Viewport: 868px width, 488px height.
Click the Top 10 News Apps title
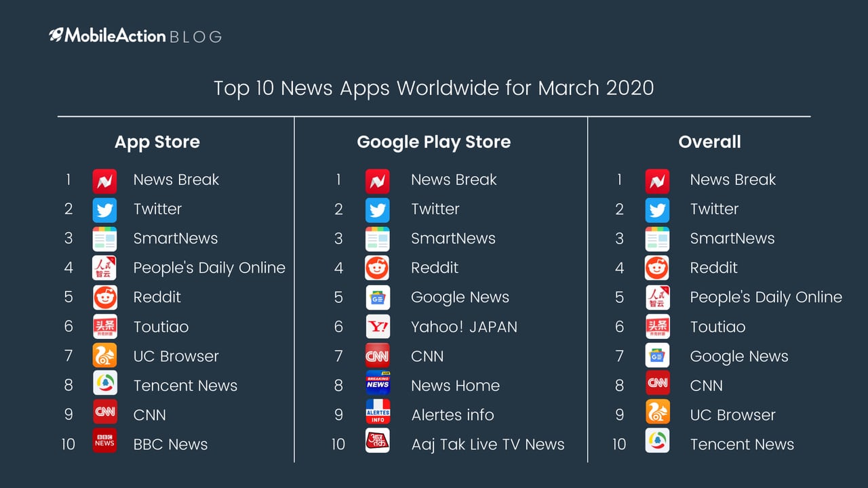coord(434,88)
